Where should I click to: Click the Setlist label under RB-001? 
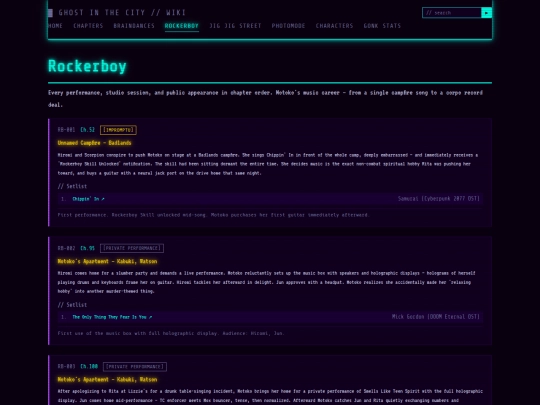click(72, 186)
